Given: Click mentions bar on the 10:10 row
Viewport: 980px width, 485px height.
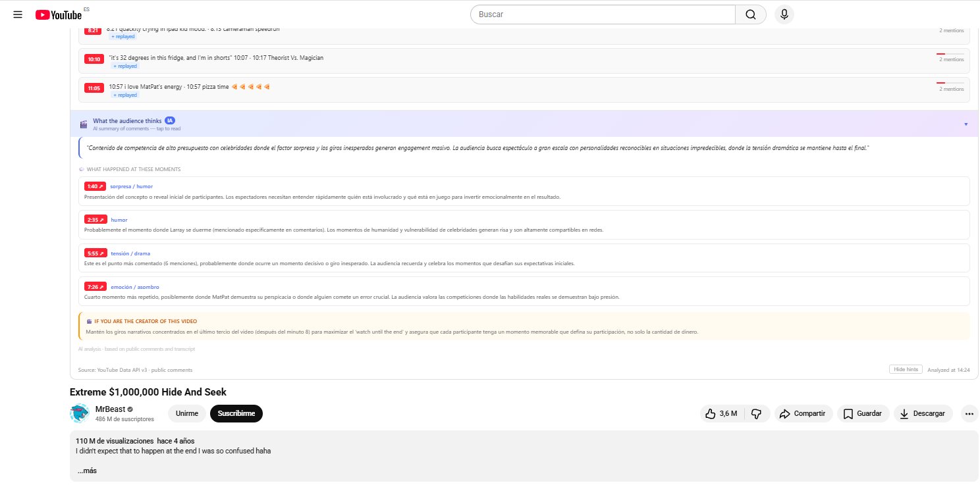Looking at the screenshot, I should (x=950, y=53).
